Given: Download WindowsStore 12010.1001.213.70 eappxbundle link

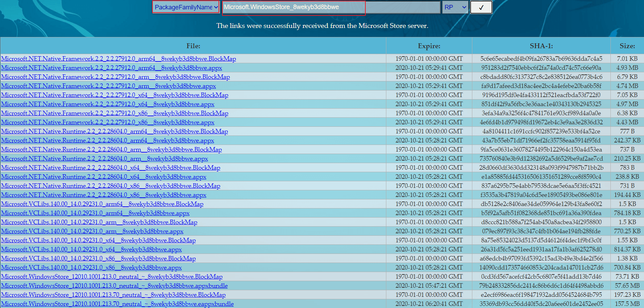Looking at the screenshot, I should click(x=117, y=304).
